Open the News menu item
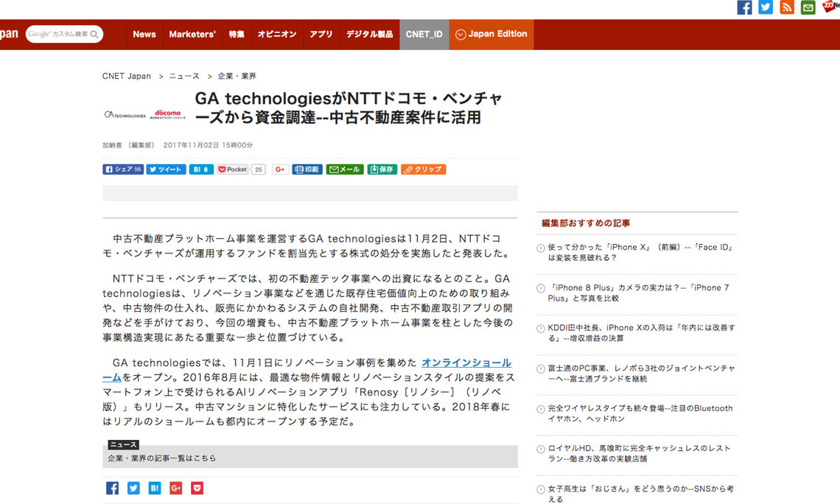Image resolution: width=840 pixels, height=504 pixels. (x=144, y=34)
